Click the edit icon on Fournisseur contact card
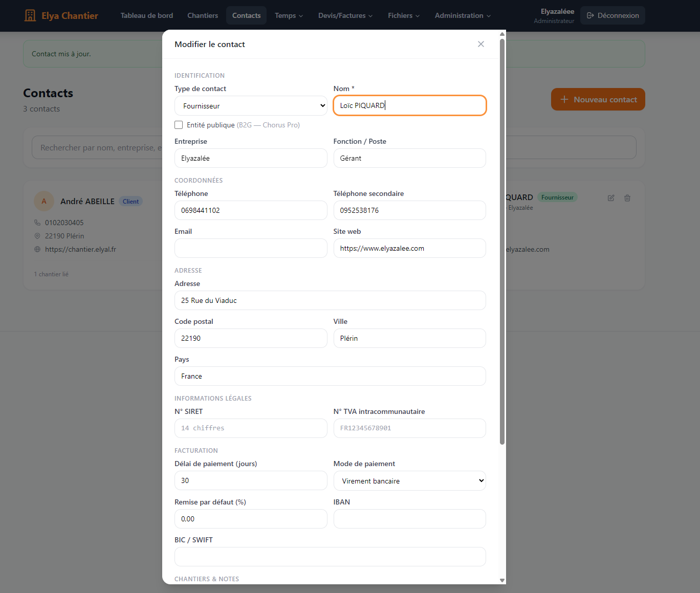700x593 pixels. point(611,198)
